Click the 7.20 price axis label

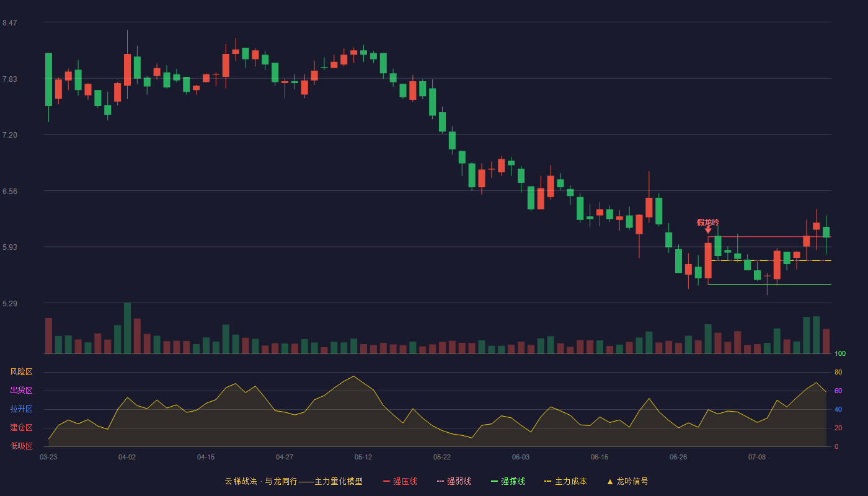pos(9,135)
